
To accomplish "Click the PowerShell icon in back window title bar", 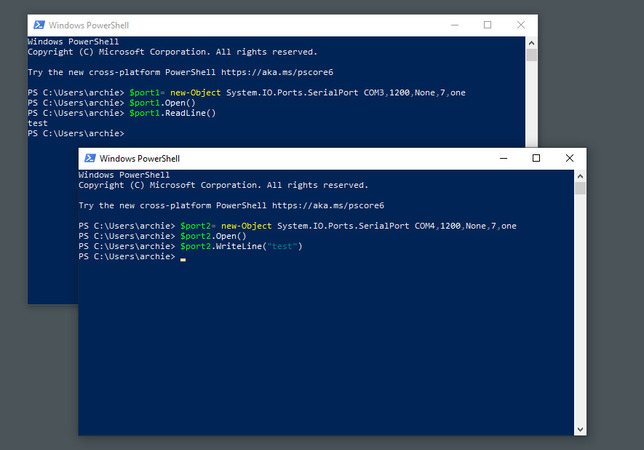I will [39, 25].
